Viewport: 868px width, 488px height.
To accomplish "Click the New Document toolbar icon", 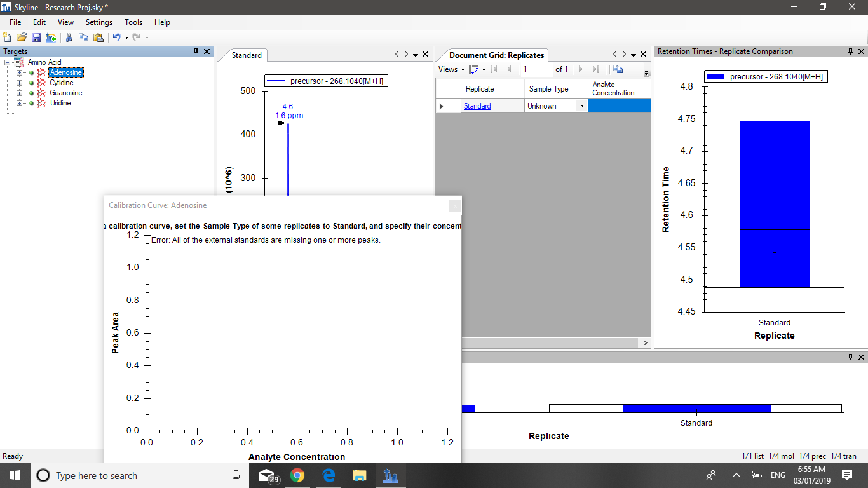I will (x=7, y=37).
